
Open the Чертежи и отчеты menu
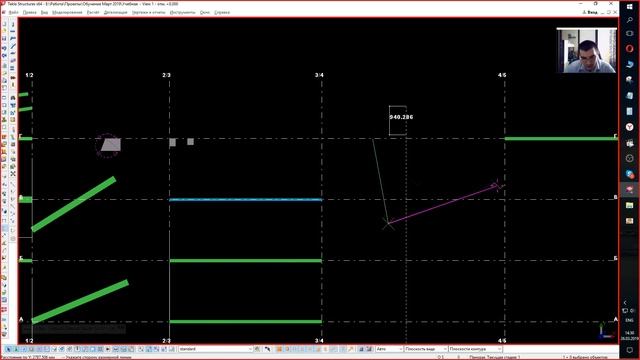pyautogui.click(x=149, y=12)
